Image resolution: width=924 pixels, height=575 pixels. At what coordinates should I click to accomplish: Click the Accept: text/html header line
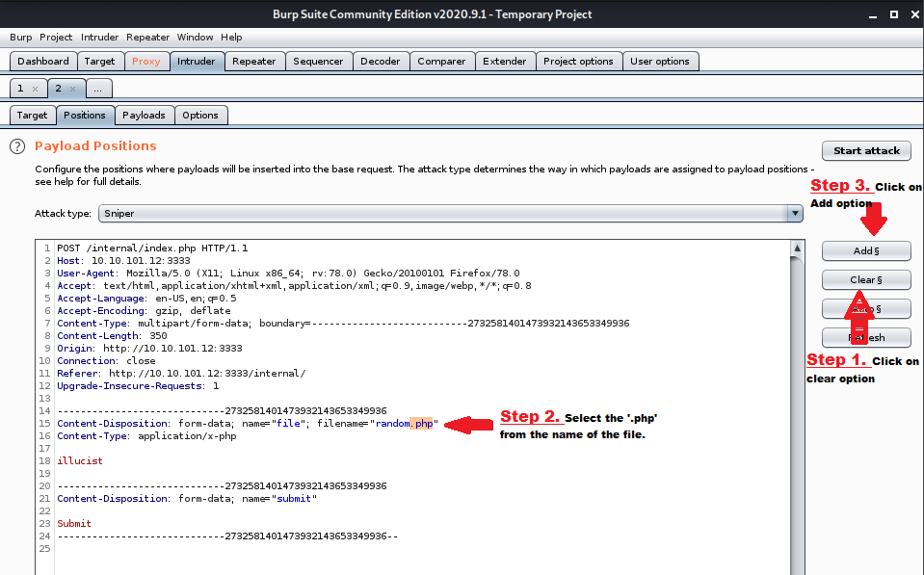(294, 286)
